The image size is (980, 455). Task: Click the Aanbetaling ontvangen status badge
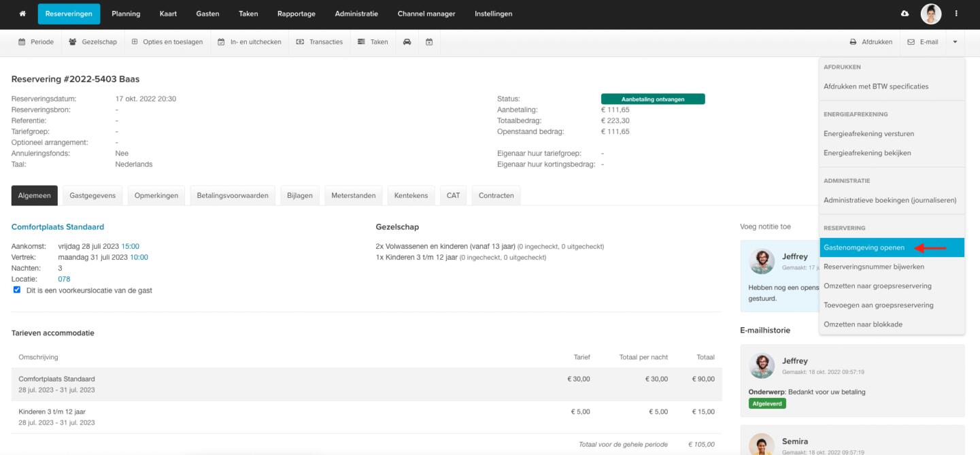pyautogui.click(x=652, y=99)
